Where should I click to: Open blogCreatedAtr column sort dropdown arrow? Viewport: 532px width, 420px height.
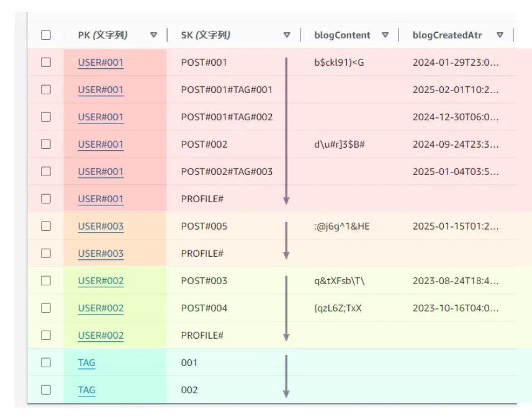tap(500, 35)
